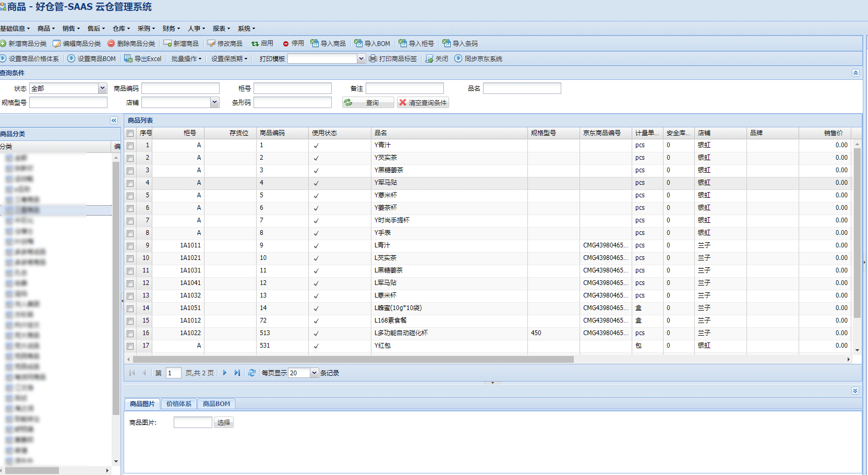Click the 导入BOM import icon
Viewport: 868px width, 475px height.
[358, 44]
